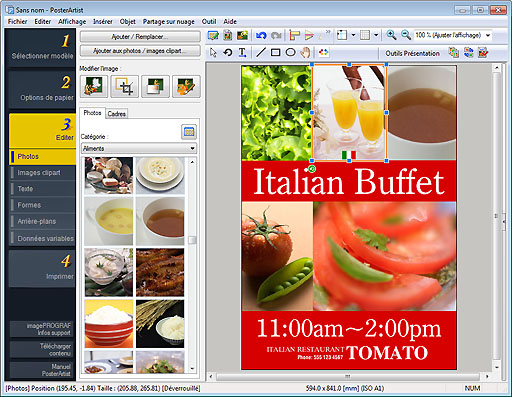Open the crop image tool
This screenshot has height=397, width=512.
tap(124, 86)
